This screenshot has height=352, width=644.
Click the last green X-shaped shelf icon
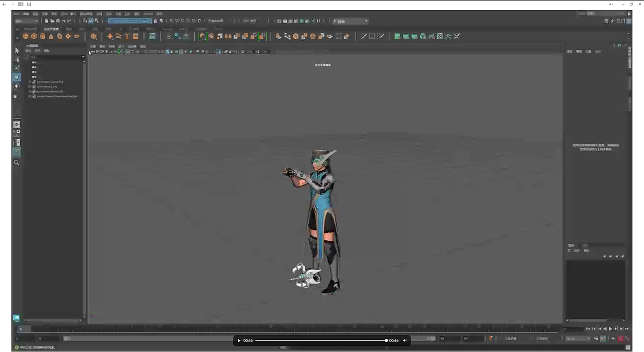coord(456,36)
